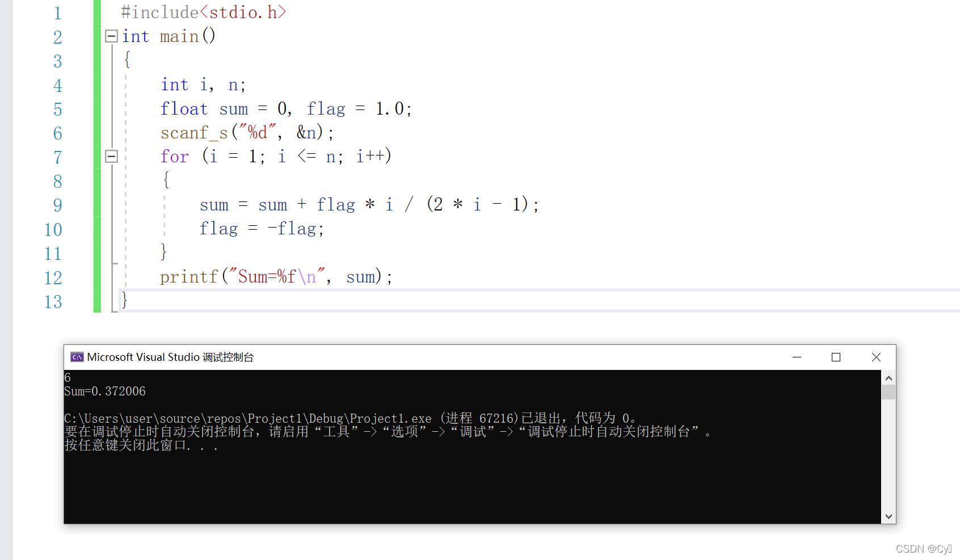This screenshot has width=960, height=560.
Task: Click the console scrollbar up arrow
Action: point(889,378)
